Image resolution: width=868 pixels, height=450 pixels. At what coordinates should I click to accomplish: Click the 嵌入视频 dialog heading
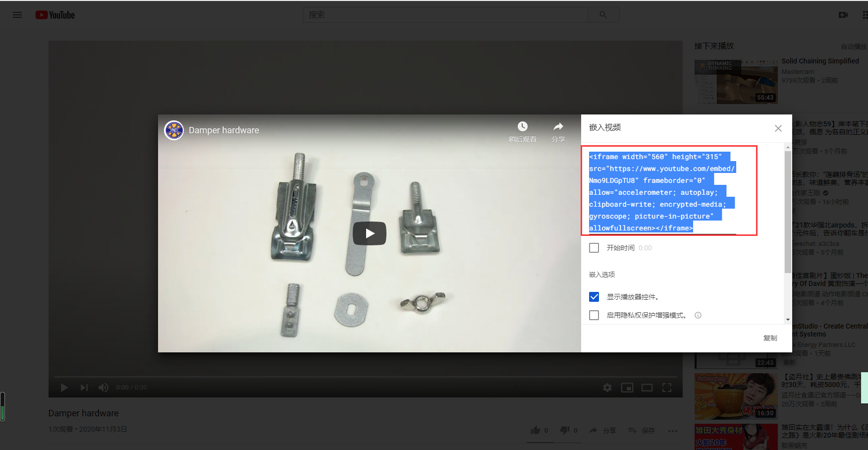coord(605,127)
